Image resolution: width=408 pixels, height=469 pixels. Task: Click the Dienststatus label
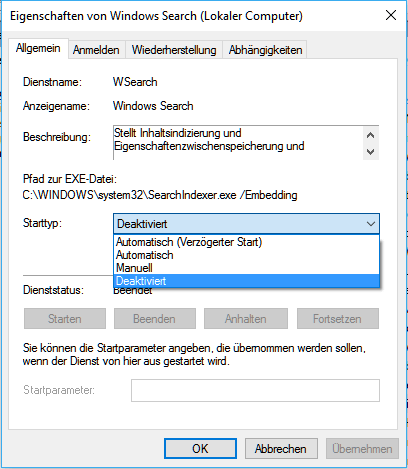53,290
